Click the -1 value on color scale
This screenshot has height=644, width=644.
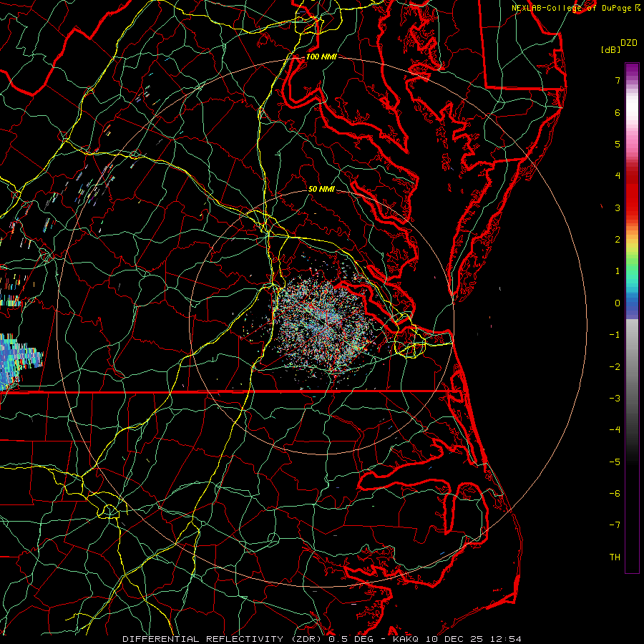click(615, 335)
